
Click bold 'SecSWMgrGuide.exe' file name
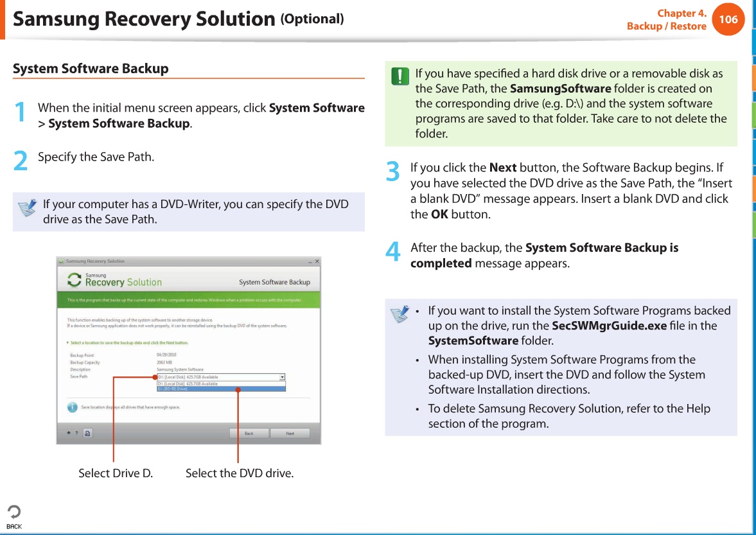click(x=610, y=326)
